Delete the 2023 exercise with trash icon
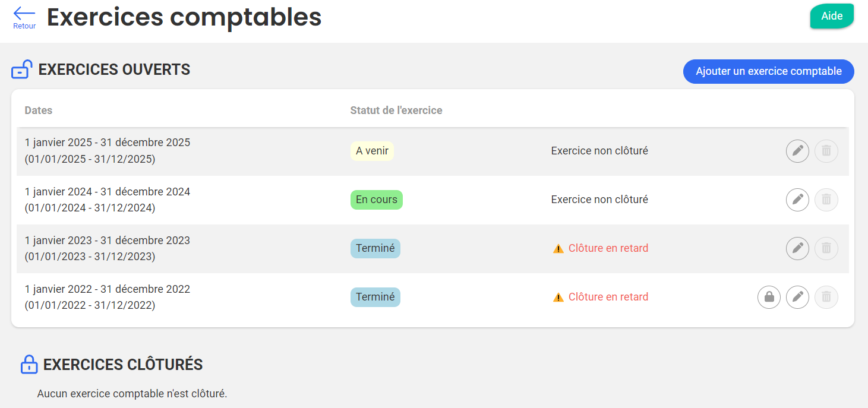 826,248
